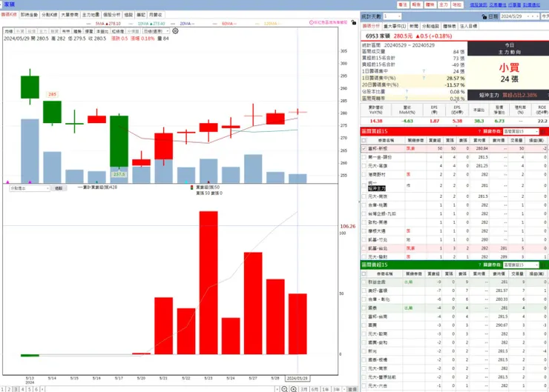Open the 月營收 tab
Image resolution: width=549 pixels, height=392 pixels.
coord(156,15)
